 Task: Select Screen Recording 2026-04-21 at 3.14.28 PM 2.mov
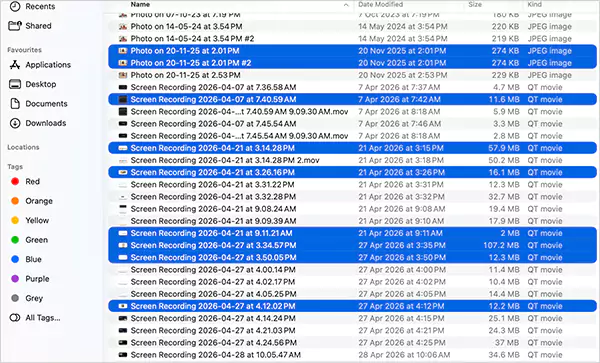pyautogui.click(x=352, y=160)
